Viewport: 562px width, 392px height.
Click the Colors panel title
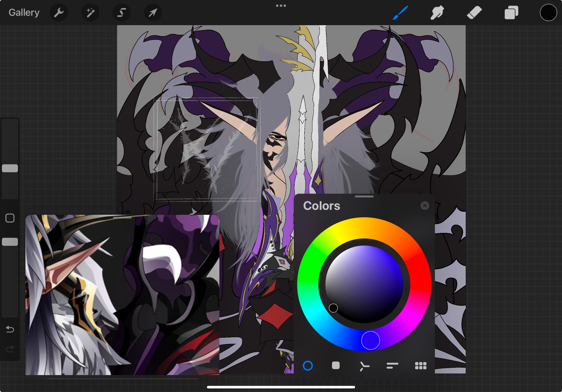(321, 206)
